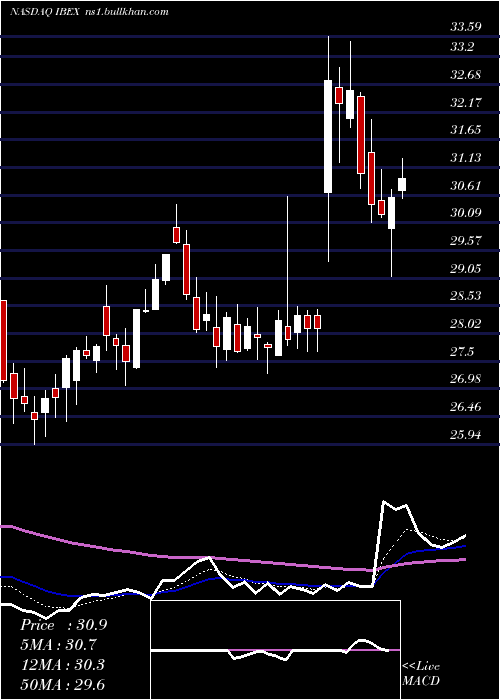Click the 28.02 price axis label
This screenshot has width=500, height=700.
466,324
